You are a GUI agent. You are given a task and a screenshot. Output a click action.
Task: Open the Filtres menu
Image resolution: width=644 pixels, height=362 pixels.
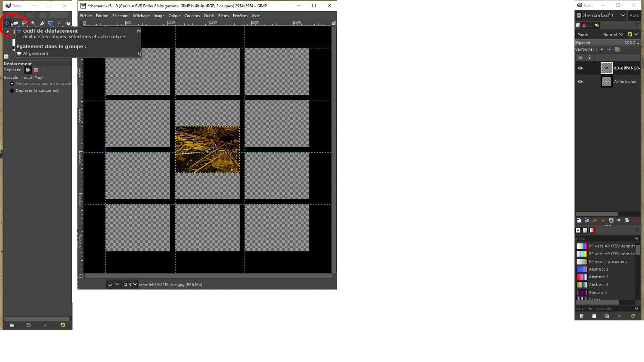(224, 16)
